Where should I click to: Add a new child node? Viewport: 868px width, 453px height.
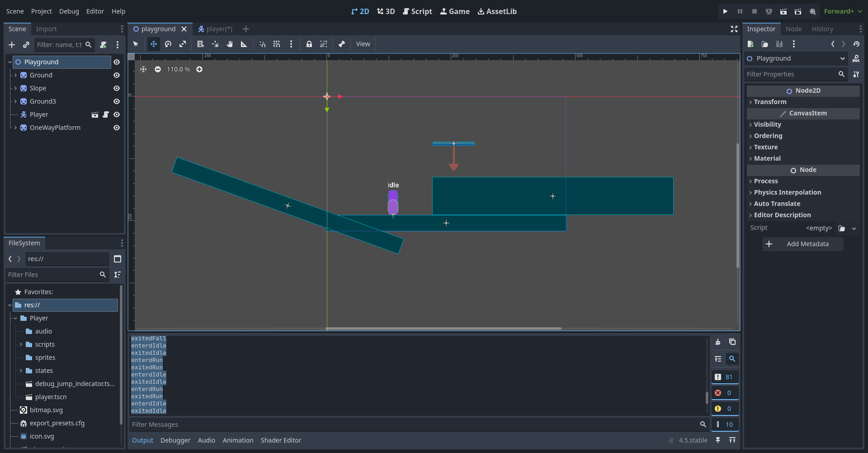[x=12, y=45]
